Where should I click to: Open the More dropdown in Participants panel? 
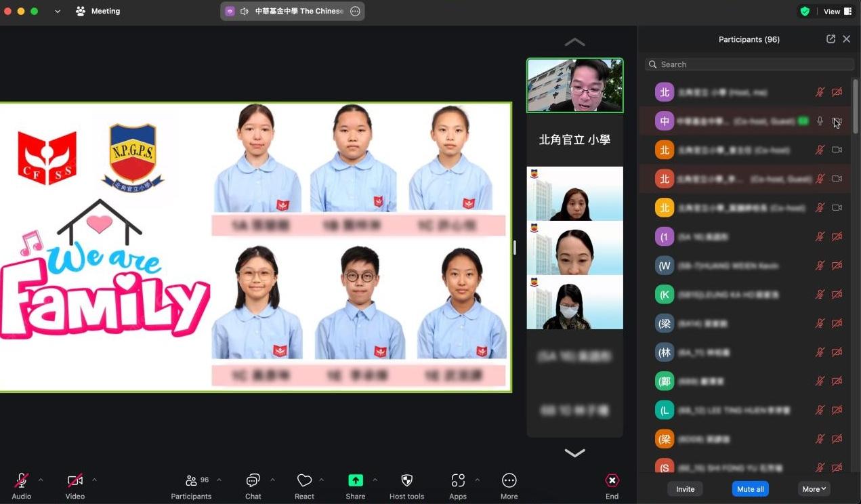814,489
